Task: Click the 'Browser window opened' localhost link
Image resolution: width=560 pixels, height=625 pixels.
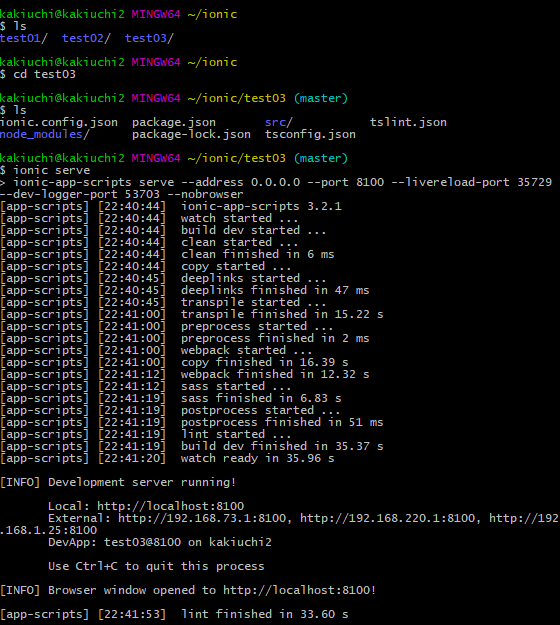Action: (x=299, y=590)
